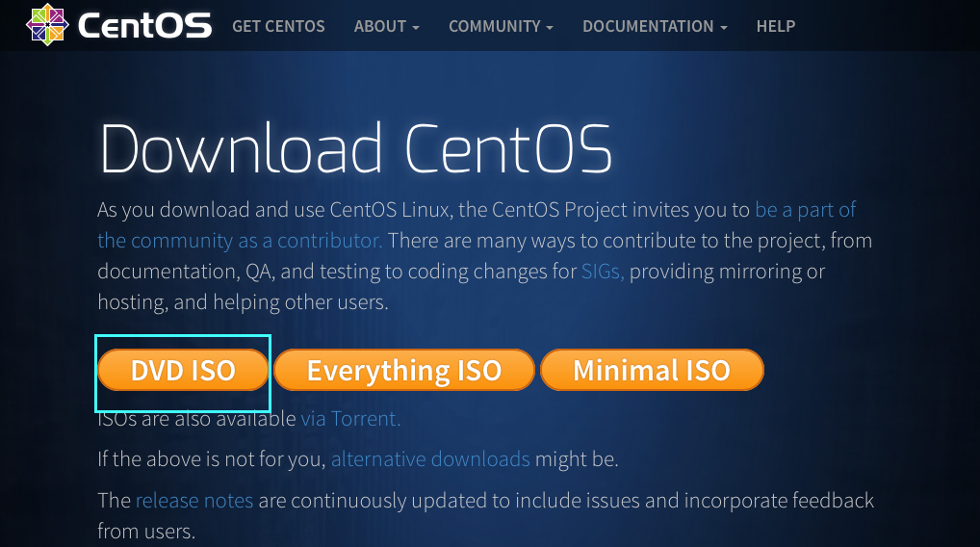
Task: Click the 'Download CentOS' heading
Action: tap(355, 148)
